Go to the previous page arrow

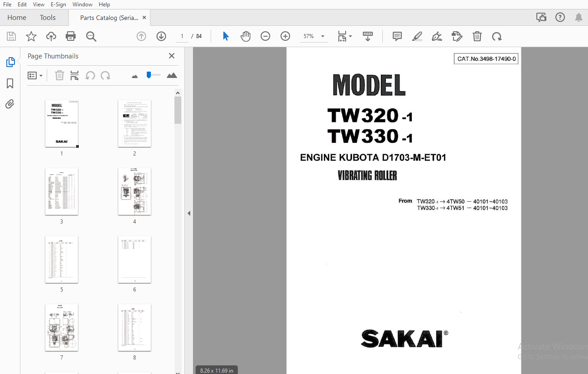[141, 36]
